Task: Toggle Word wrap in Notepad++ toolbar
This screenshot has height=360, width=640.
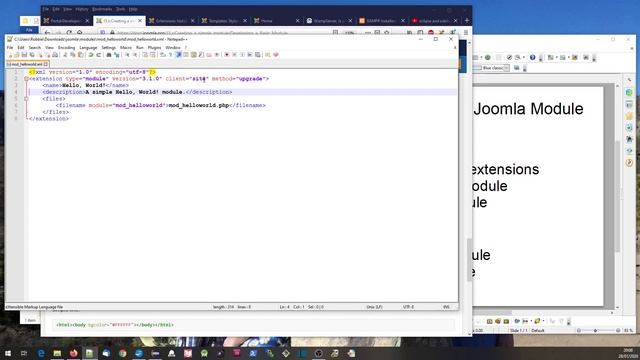Action: [x=163, y=55]
